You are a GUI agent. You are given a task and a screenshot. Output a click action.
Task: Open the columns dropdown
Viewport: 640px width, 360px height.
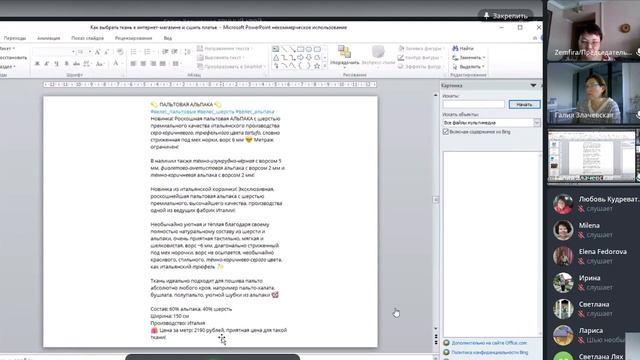(176, 64)
